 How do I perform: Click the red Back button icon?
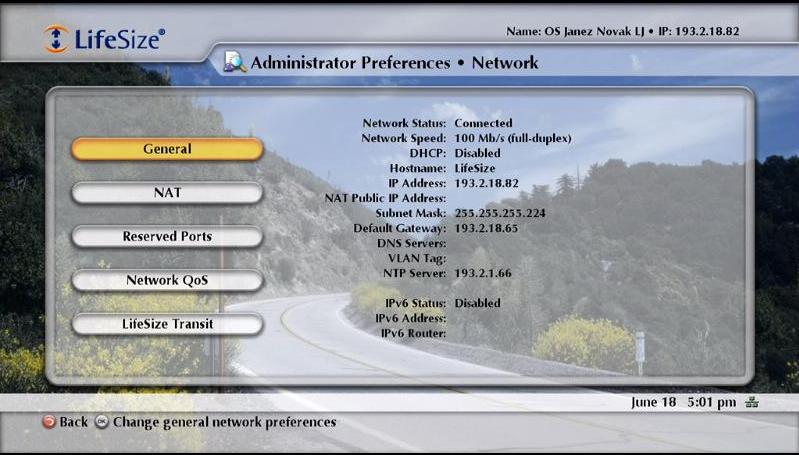point(48,422)
